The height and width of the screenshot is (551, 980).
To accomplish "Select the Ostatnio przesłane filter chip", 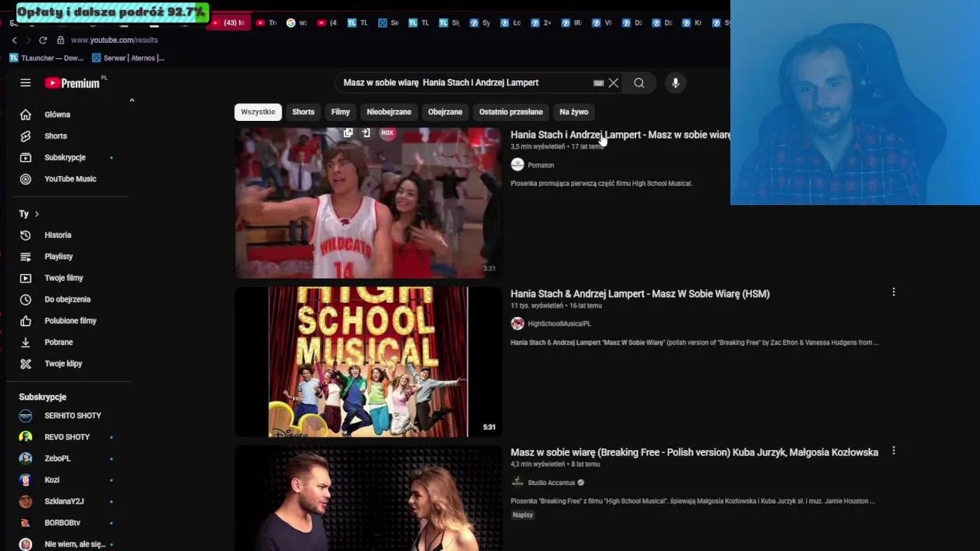I will [511, 112].
